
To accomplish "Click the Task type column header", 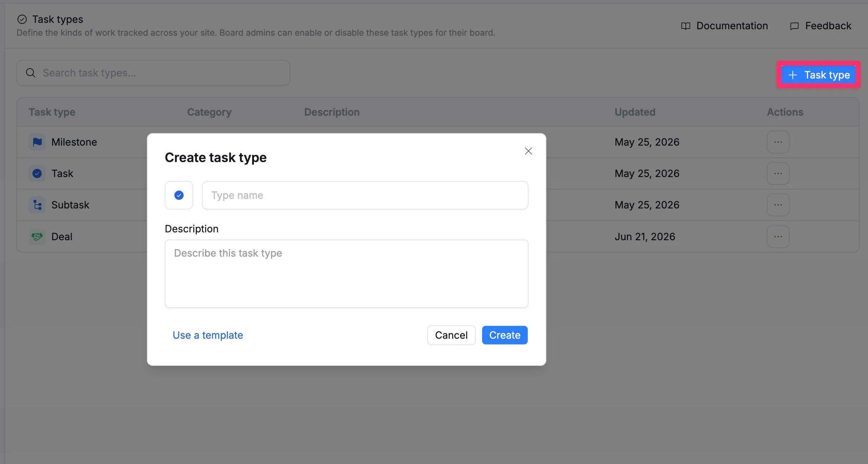I will (52, 112).
